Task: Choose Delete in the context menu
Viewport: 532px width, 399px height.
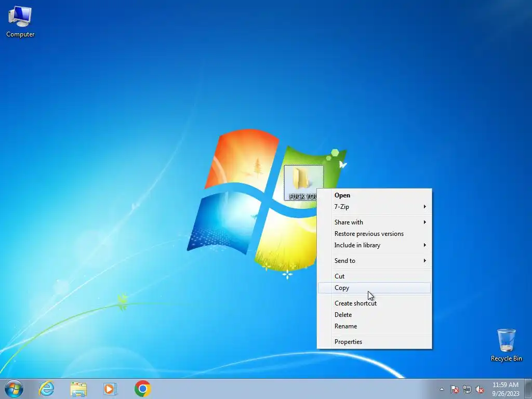Action: coord(374,315)
